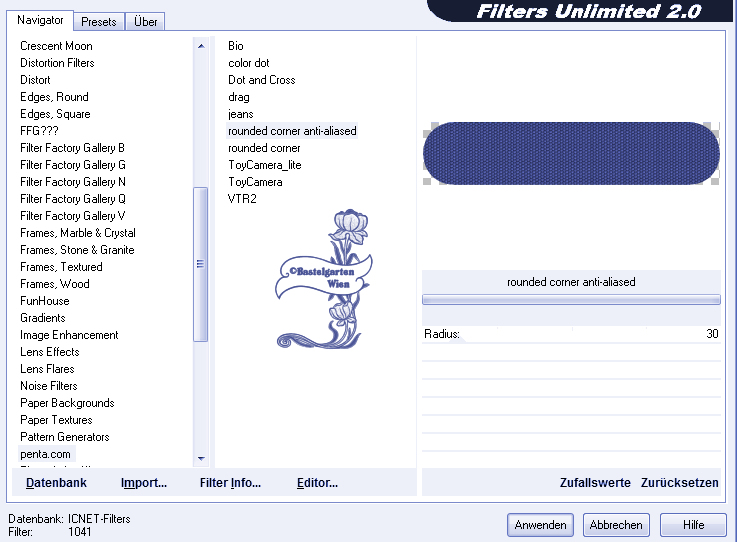Select Paper Textures category
The image size is (737, 542).
56,420
